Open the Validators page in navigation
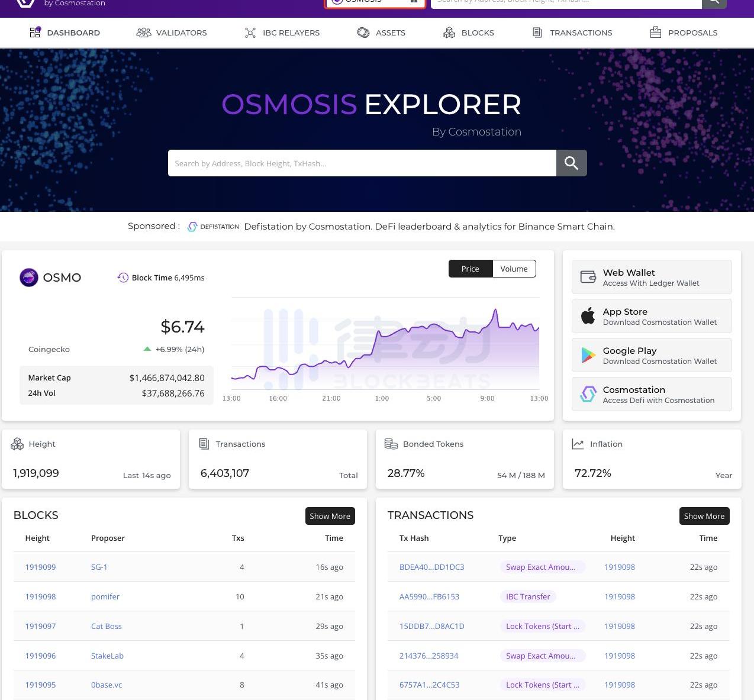Viewport: 754px width, 700px height. [x=172, y=33]
